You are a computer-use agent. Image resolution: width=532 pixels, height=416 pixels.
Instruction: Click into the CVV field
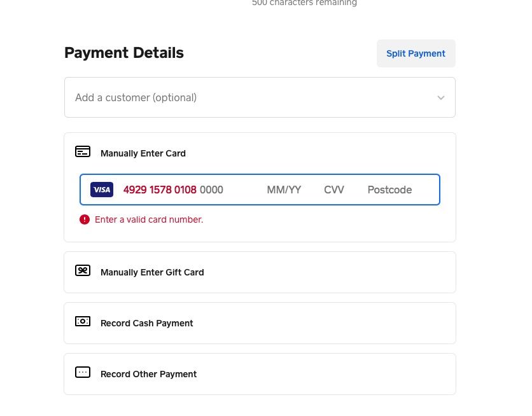coord(334,190)
